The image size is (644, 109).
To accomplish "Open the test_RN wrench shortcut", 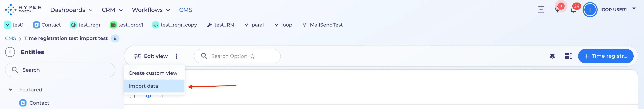I will (x=220, y=25).
